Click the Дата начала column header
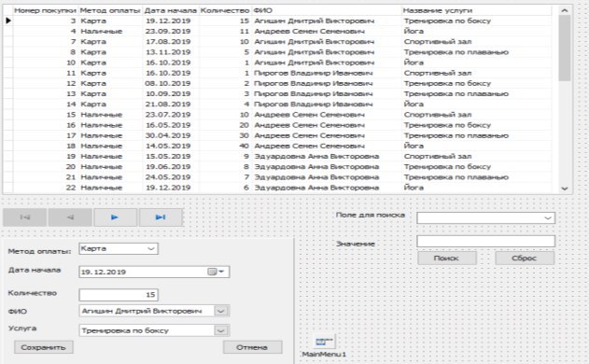Screen dimensions: 589x364 click(x=171, y=10)
